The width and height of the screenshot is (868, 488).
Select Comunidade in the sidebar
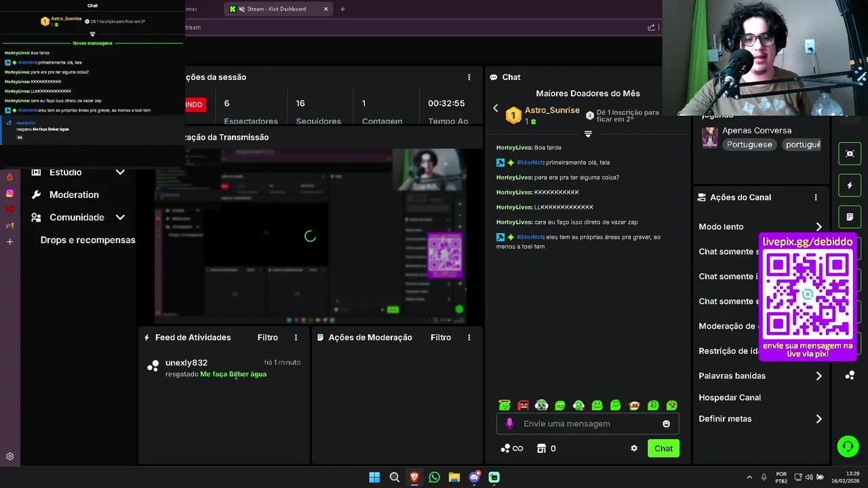pyautogui.click(x=77, y=218)
